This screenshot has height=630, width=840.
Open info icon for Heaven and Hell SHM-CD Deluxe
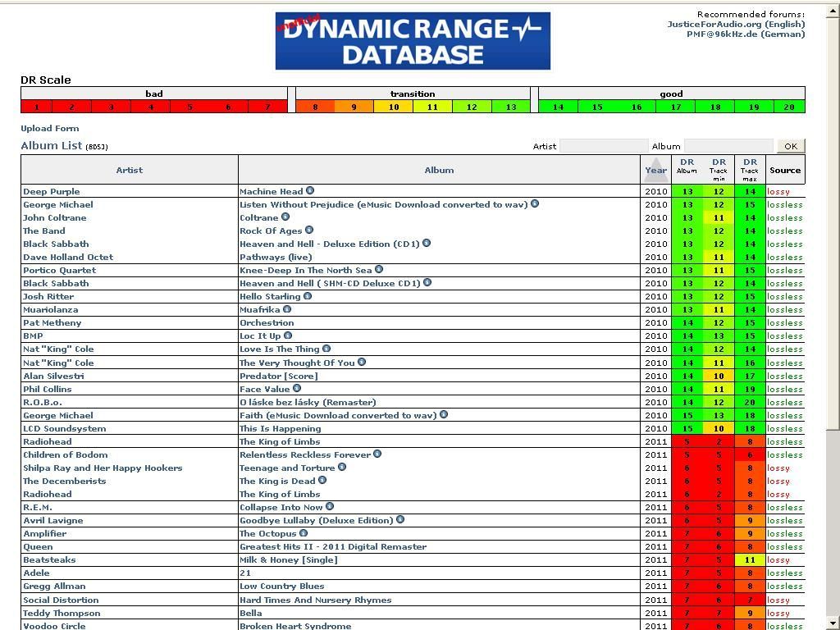427,282
